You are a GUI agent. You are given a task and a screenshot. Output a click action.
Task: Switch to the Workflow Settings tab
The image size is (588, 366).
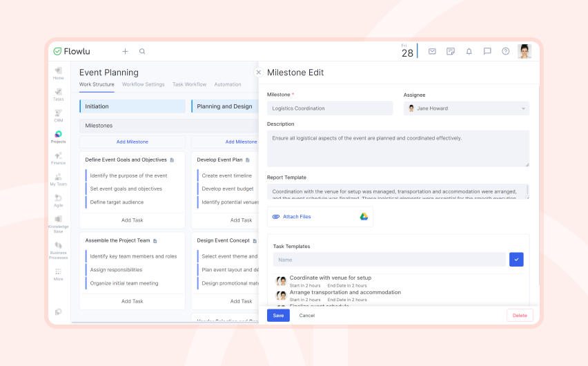tap(144, 84)
